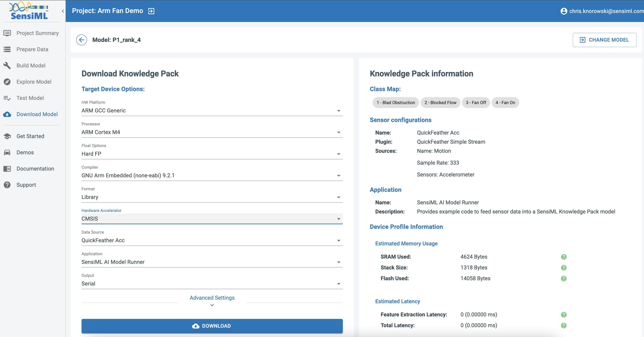Click the 3 - Fan Off class chip
Viewport: 644px width, 337px height.
point(476,103)
